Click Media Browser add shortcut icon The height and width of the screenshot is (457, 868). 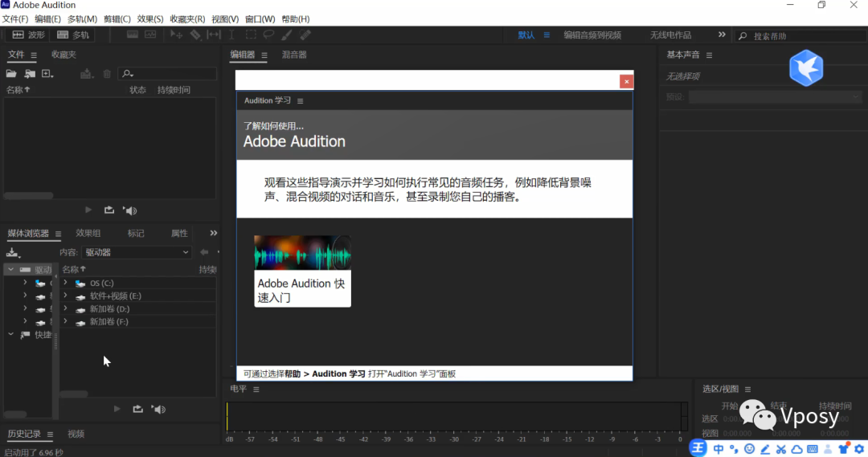pyautogui.click(x=13, y=253)
